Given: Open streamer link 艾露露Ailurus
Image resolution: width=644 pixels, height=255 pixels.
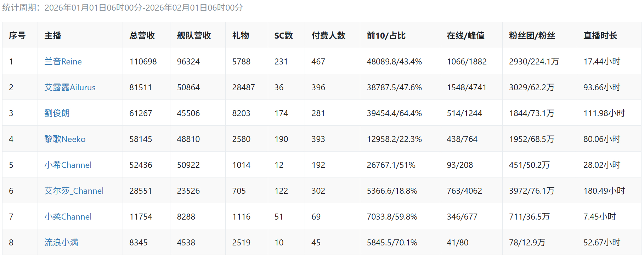Looking at the screenshot, I should pyautogui.click(x=70, y=87).
